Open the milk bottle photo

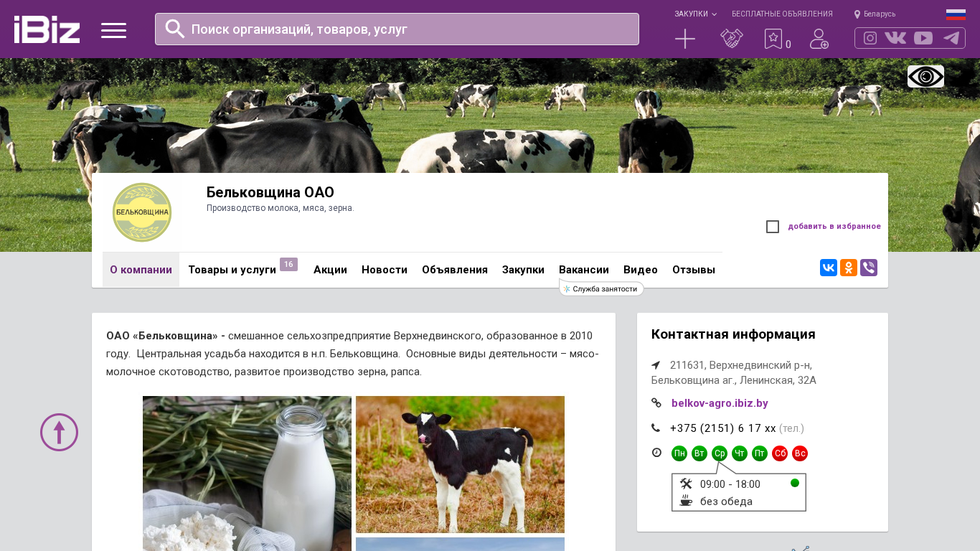point(247,474)
